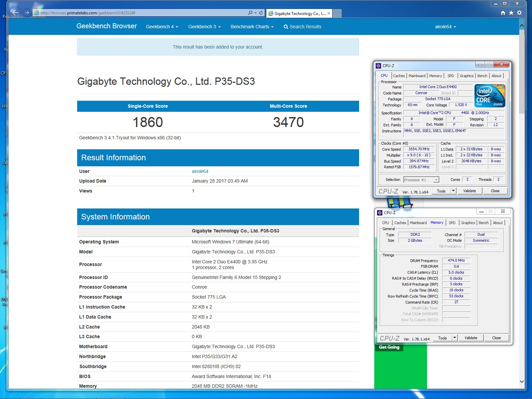Image resolution: width=532 pixels, height=399 pixels.
Task: Click the refresh page icon in address bar
Action: [x=261, y=13]
